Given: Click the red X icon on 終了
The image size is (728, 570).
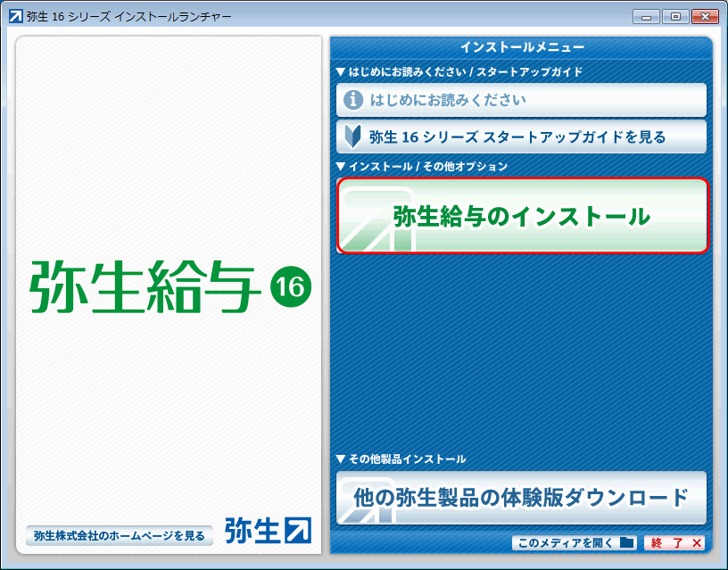Looking at the screenshot, I should [697, 543].
